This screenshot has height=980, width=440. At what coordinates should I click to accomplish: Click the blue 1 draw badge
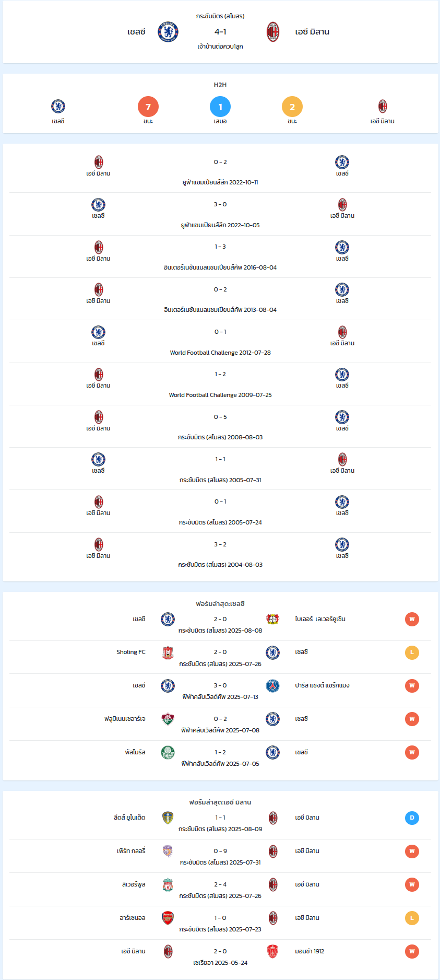click(x=220, y=107)
